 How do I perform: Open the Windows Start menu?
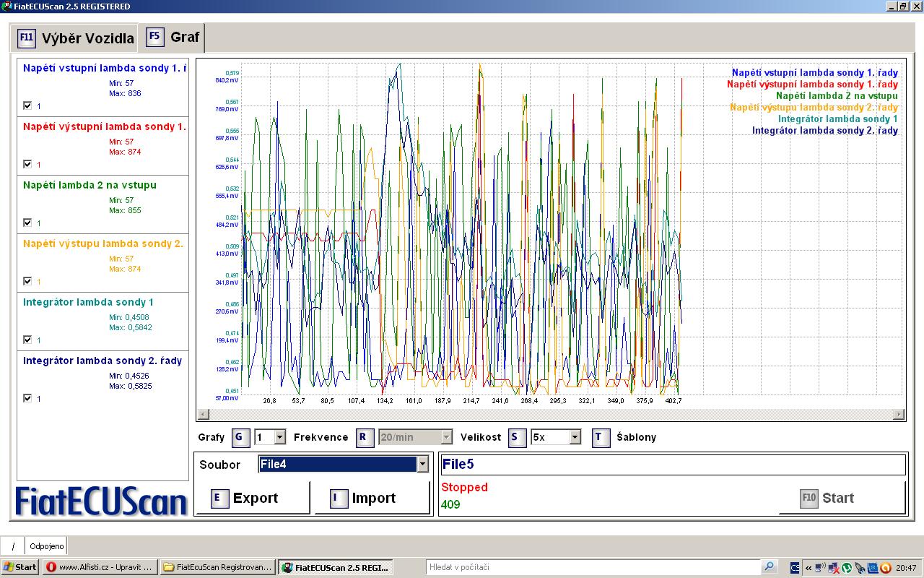point(20,567)
